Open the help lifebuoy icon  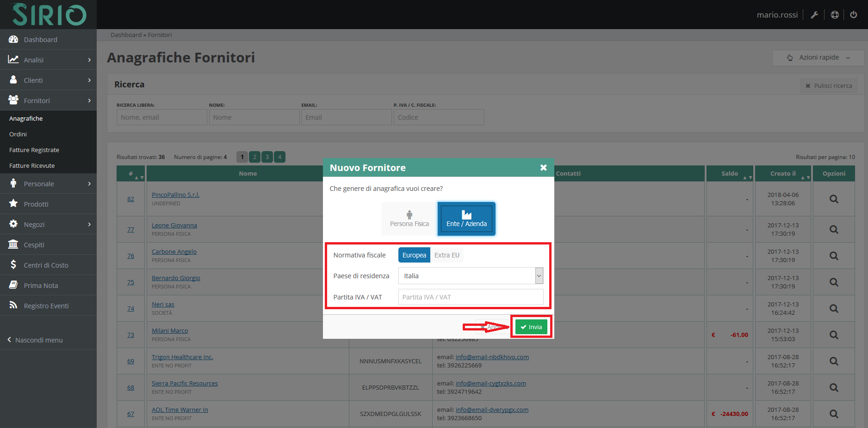click(x=834, y=15)
